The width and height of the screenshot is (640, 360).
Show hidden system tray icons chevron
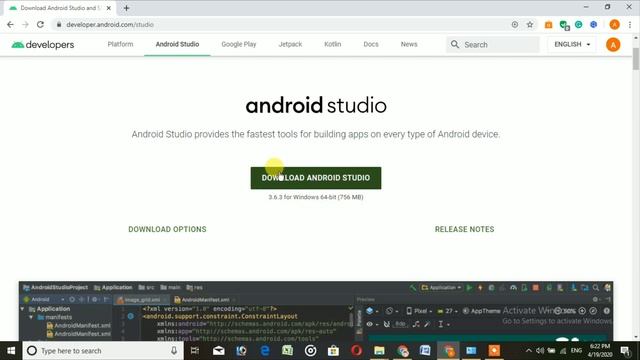point(529,351)
